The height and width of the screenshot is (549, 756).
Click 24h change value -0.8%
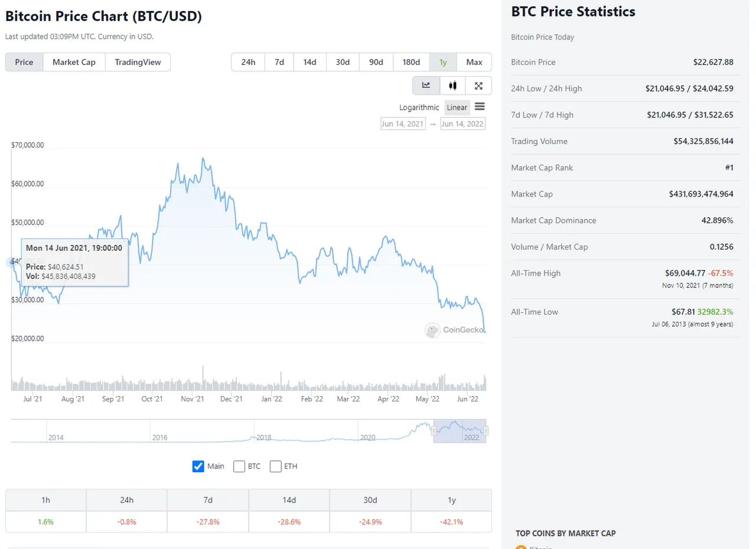point(127,522)
